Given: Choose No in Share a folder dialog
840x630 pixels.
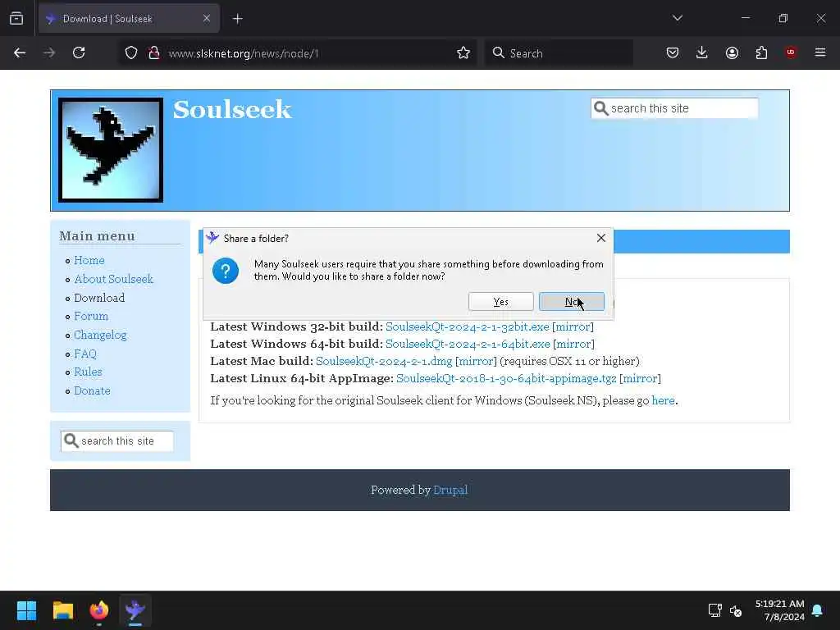Looking at the screenshot, I should [x=572, y=302].
